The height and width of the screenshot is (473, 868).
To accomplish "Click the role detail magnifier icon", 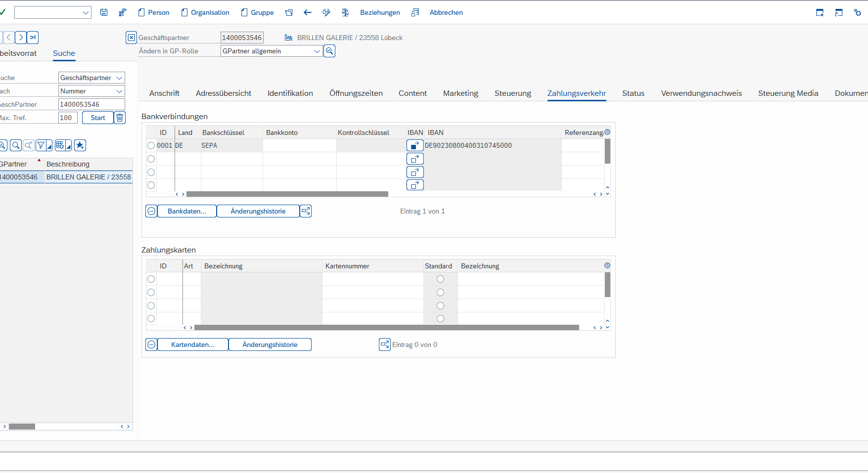I will (329, 51).
